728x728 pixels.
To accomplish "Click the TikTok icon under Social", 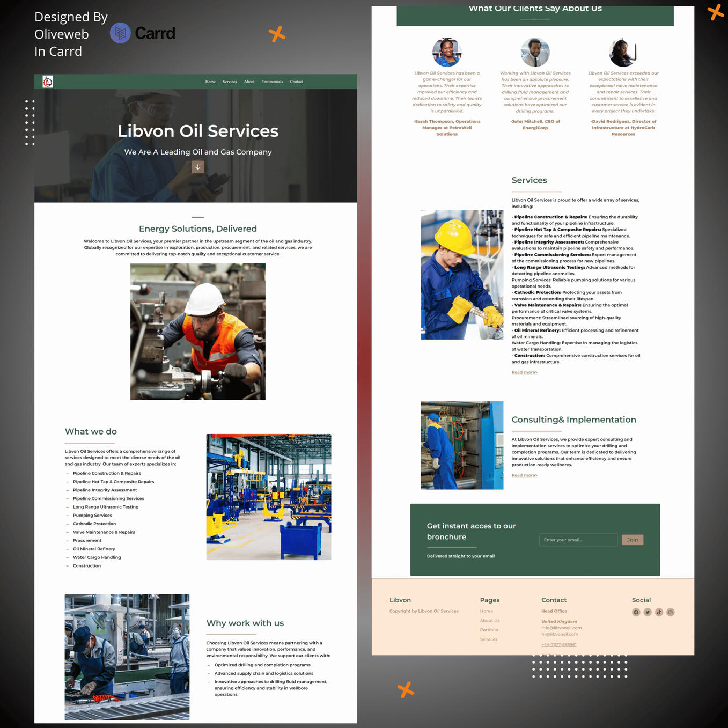I will pos(659,612).
